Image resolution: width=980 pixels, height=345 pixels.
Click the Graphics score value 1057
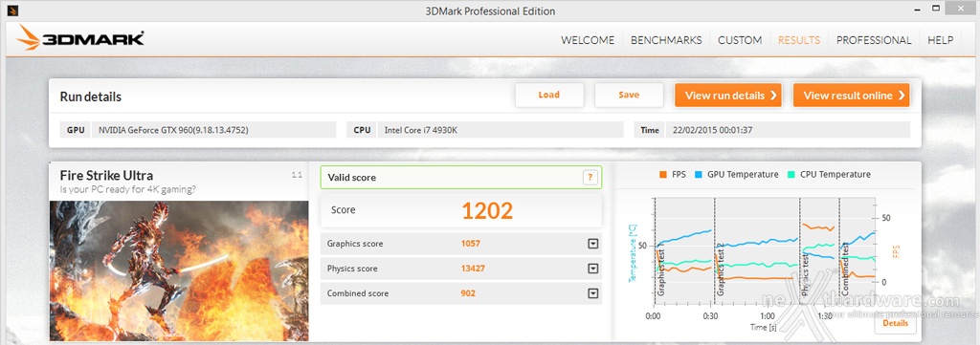coord(471,244)
